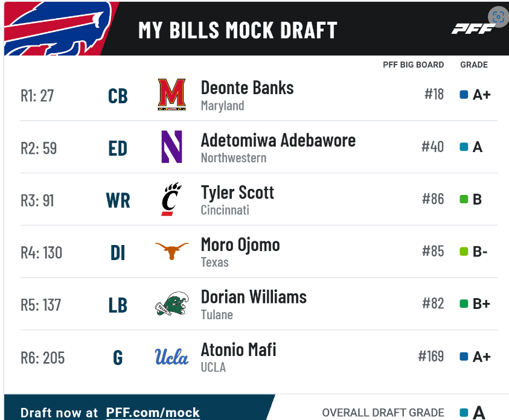The width and height of the screenshot is (509, 420).
Task: Click the UCLA script logo
Action: [171, 357]
